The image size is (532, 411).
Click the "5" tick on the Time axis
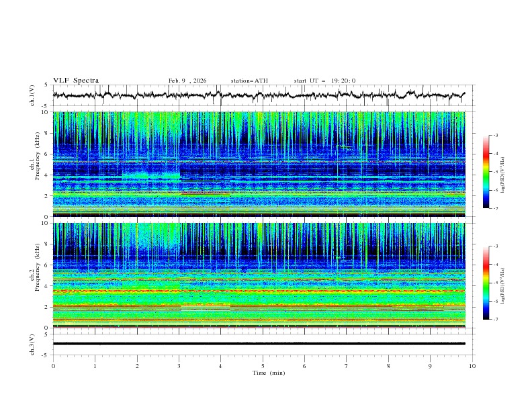263,366
